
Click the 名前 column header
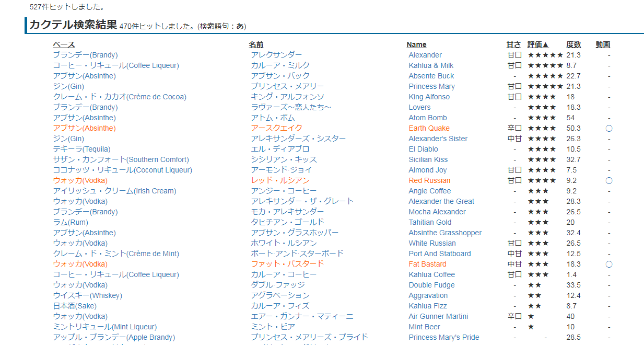[x=256, y=44]
